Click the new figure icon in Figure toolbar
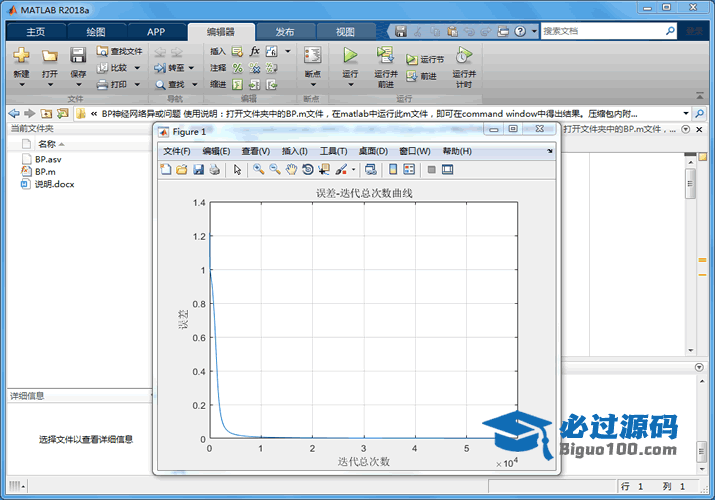Image resolution: width=715 pixels, height=500 pixels. point(166,170)
